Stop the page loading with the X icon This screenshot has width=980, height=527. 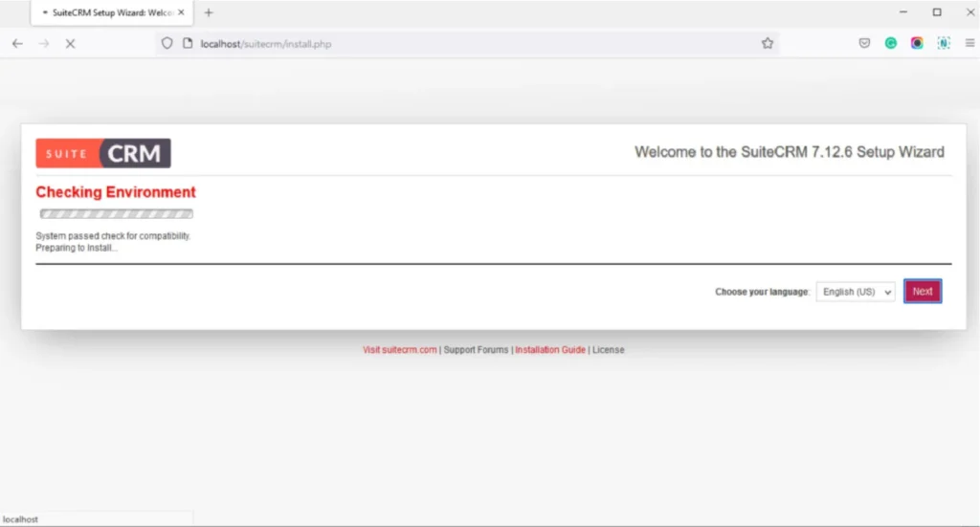coord(70,43)
